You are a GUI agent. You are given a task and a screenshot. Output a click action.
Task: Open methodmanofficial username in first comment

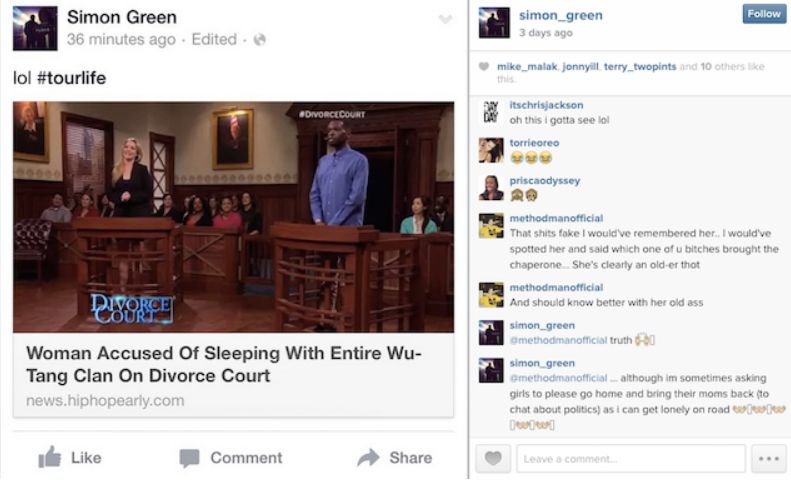point(556,218)
